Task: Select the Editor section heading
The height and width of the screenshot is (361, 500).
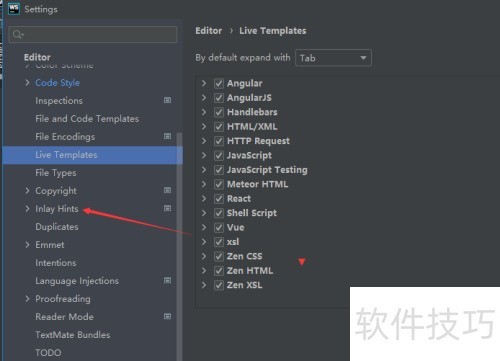Action: [x=37, y=57]
